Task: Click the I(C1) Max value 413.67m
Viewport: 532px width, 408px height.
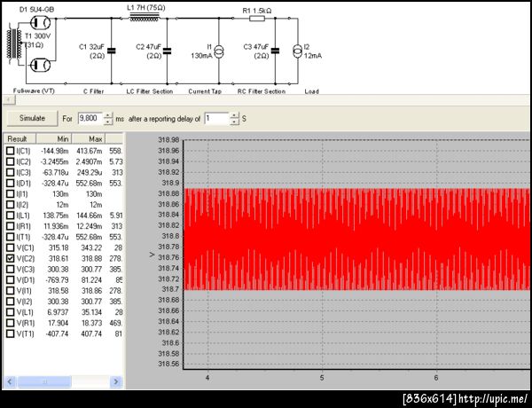Action: coord(89,151)
